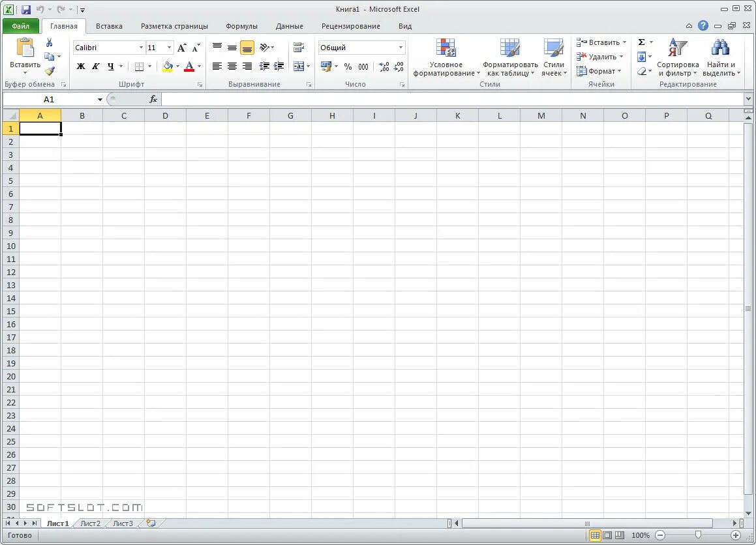Screen dimensions: 756x545
Task: Expand the formula bar
Action: coord(748,99)
